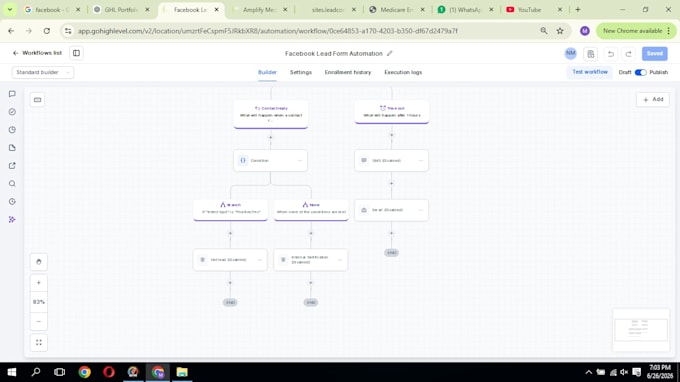Zoom in the canvas with plus
The height and width of the screenshot is (382, 680).
pos(39,283)
